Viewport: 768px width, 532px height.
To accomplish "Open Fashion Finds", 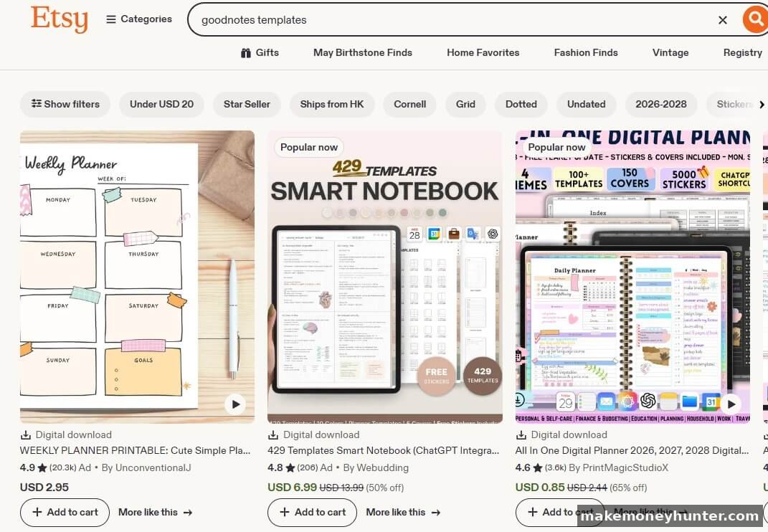I will tap(586, 52).
